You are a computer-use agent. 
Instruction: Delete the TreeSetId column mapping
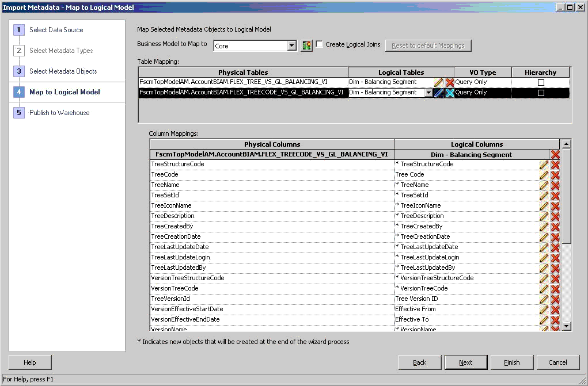[555, 196]
